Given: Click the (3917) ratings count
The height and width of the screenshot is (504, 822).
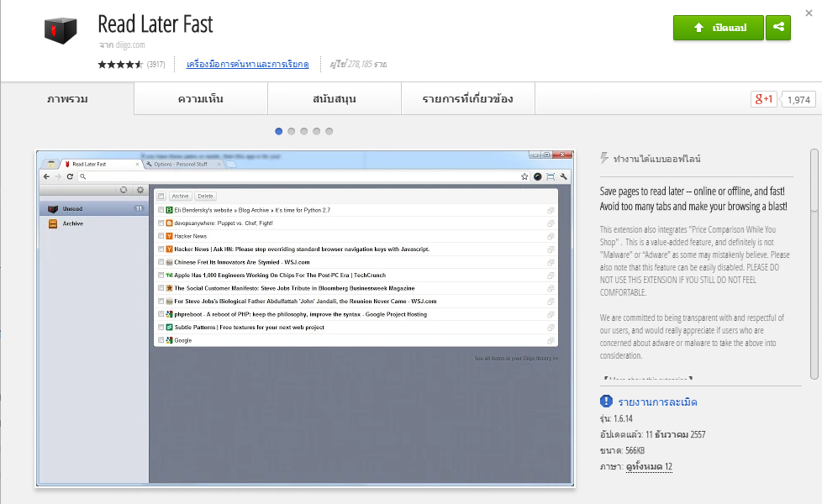Looking at the screenshot, I should point(155,65).
